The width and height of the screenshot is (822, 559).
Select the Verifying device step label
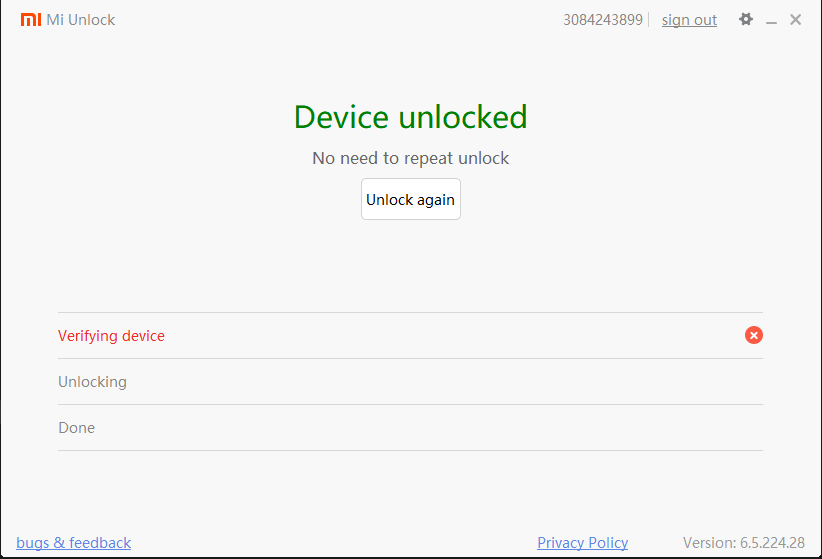coord(111,336)
